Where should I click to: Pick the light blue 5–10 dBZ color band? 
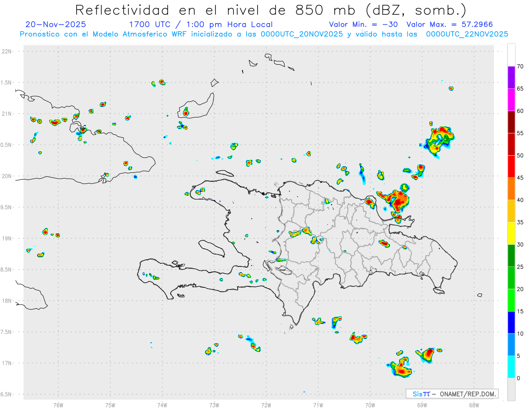[511, 345]
